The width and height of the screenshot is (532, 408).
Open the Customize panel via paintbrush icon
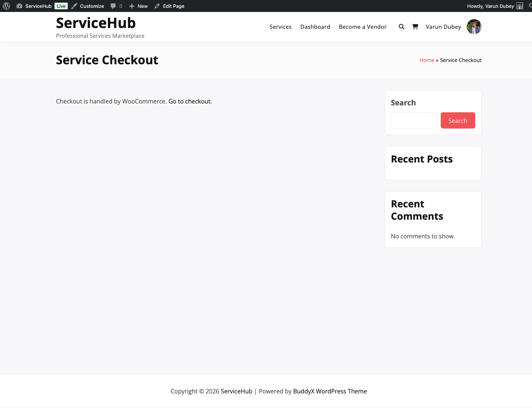pyautogui.click(x=74, y=6)
